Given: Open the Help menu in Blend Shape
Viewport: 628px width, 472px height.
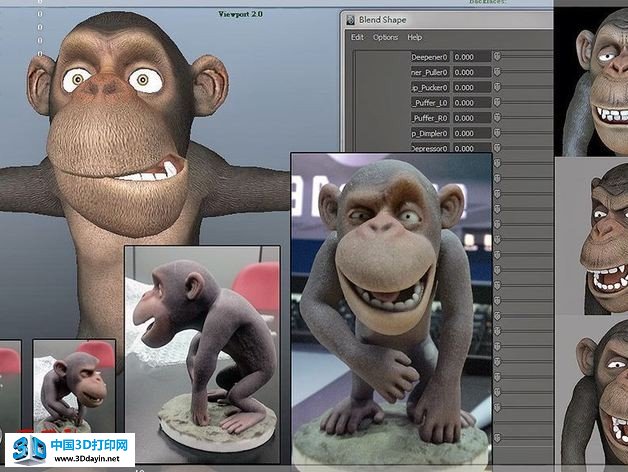Looking at the screenshot, I should click(415, 37).
